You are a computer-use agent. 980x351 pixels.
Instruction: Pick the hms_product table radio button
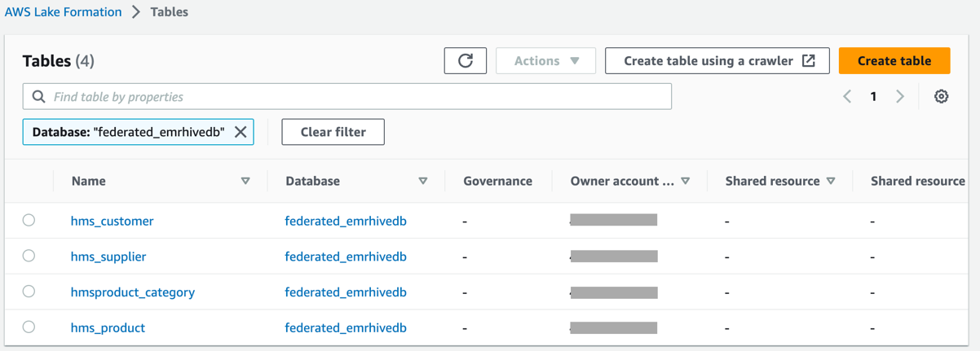tap(29, 327)
